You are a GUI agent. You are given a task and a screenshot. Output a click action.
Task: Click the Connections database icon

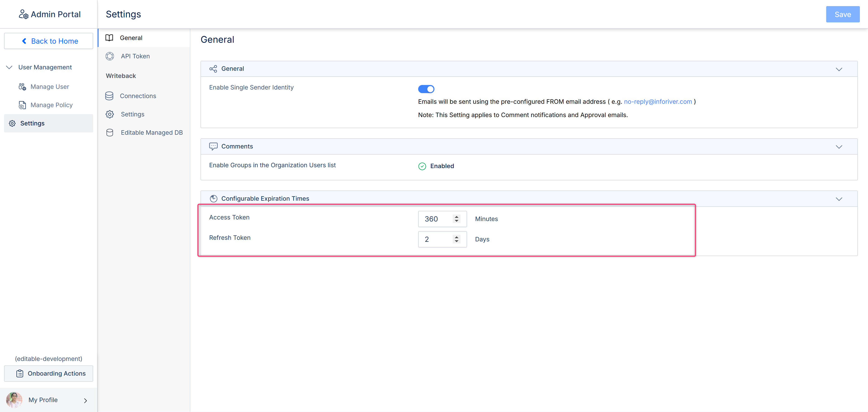(109, 96)
